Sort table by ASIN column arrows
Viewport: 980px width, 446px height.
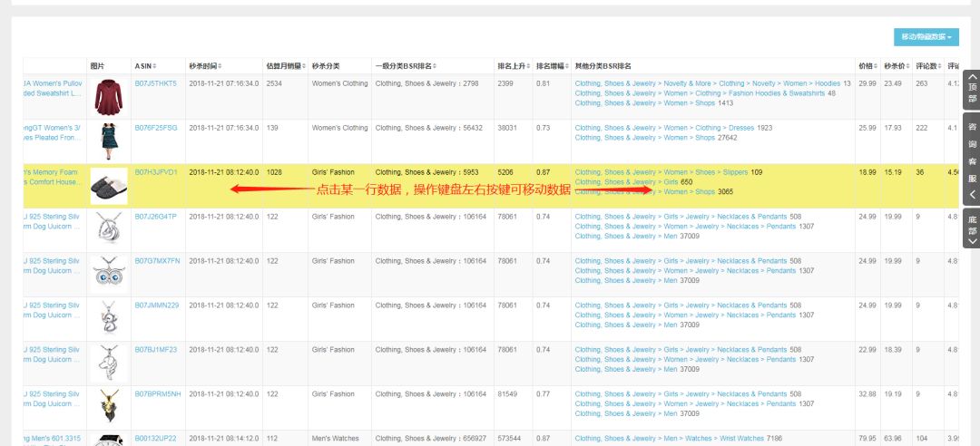[x=154, y=66]
